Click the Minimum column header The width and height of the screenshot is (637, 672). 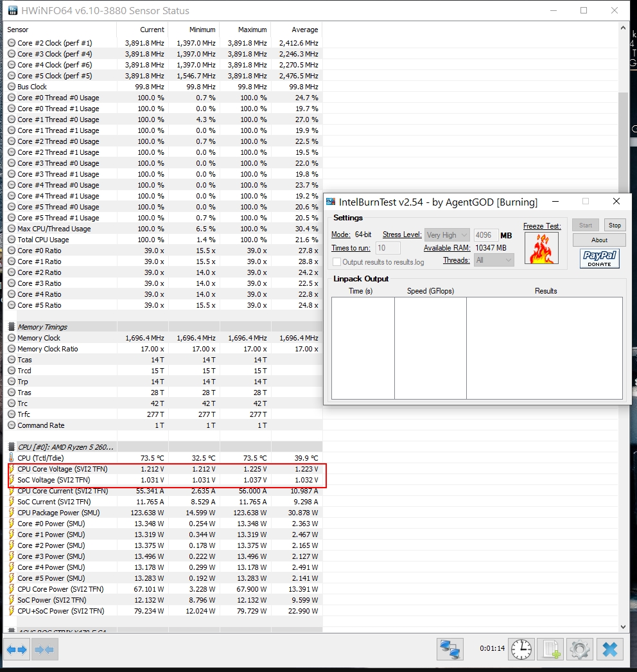point(194,30)
